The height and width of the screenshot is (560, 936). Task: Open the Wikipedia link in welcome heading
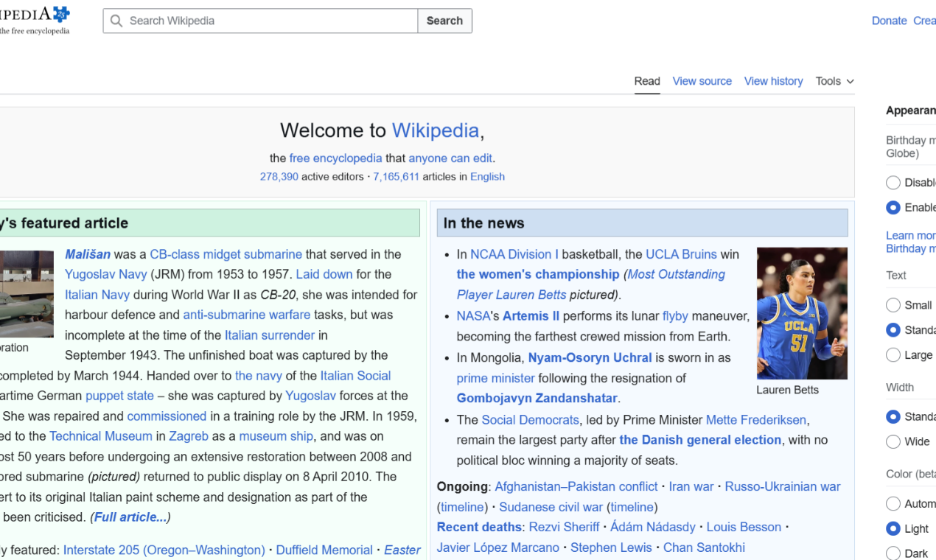click(x=436, y=130)
